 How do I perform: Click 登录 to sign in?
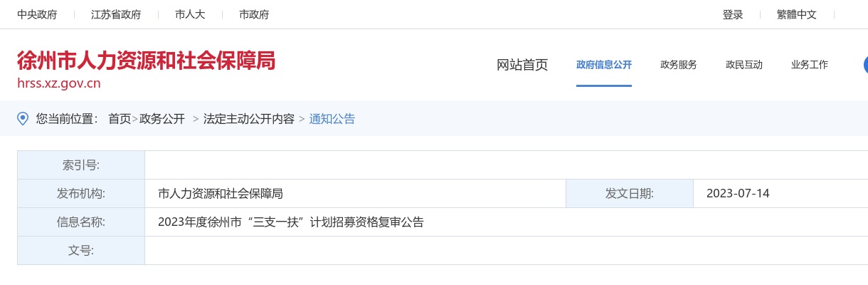tap(733, 14)
